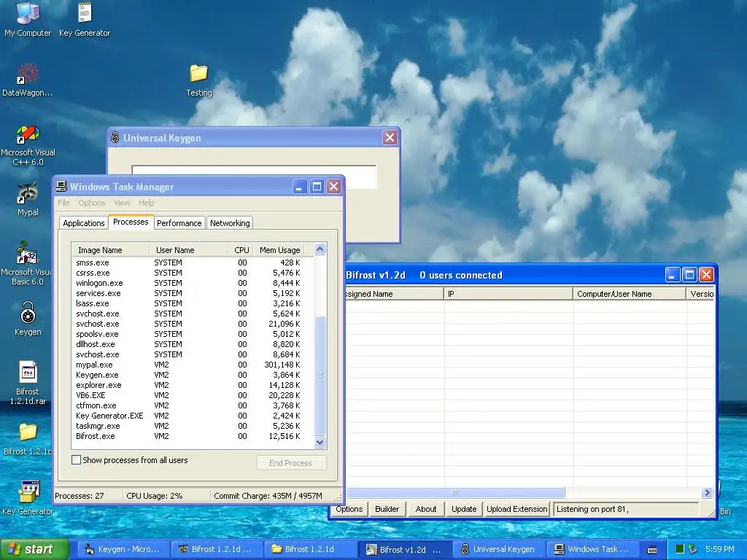Click the Universal Keygen text input field
The height and width of the screenshot is (560, 747).
[x=254, y=171]
